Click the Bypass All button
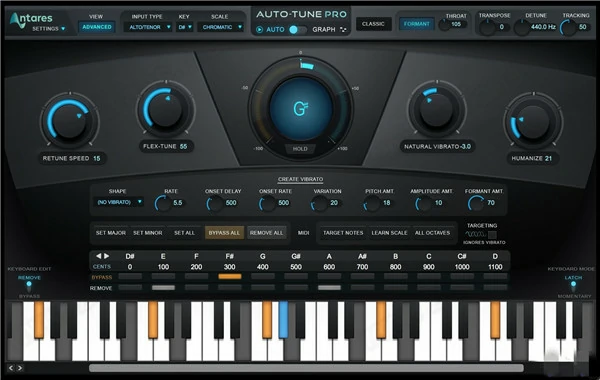600x380 pixels. point(224,233)
